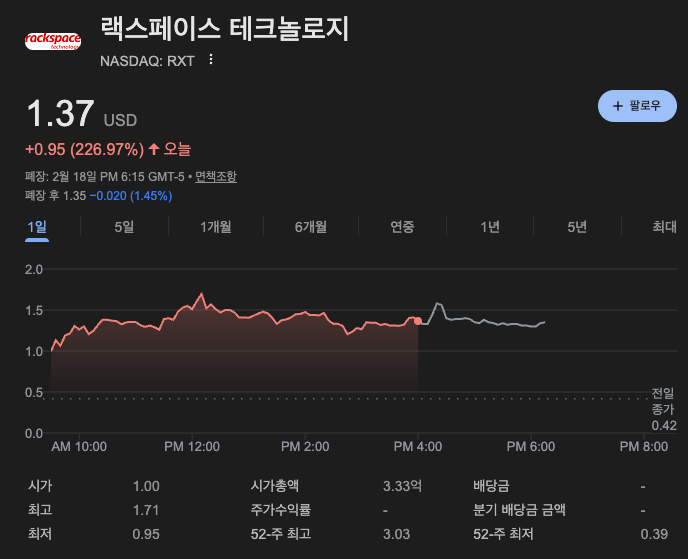Click the PM 12:00 time axis label

click(192, 447)
